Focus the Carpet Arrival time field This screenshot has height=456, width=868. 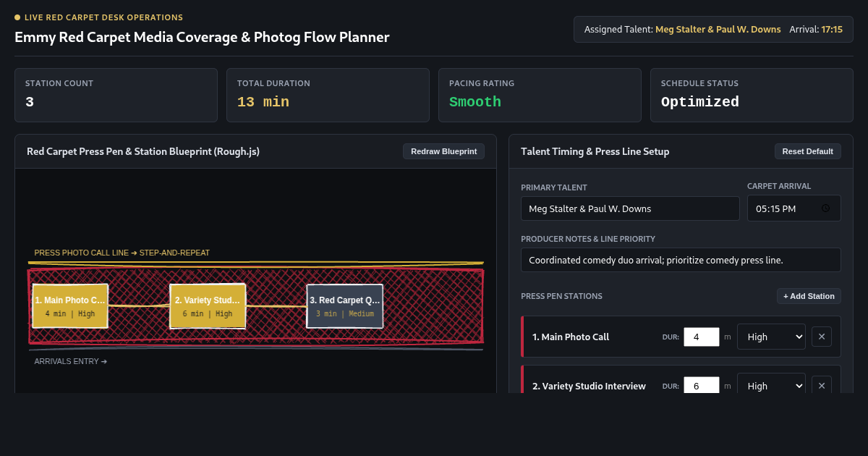coord(794,208)
